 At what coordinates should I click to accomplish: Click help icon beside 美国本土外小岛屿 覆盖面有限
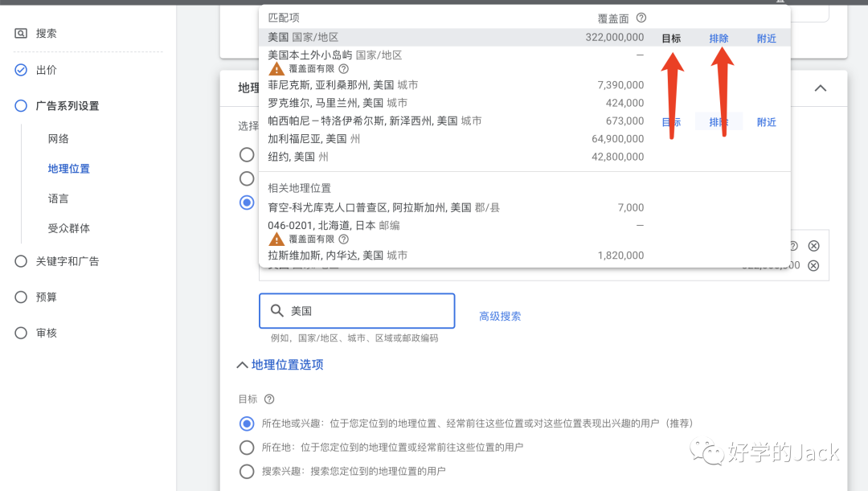pyautogui.click(x=343, y=68)
